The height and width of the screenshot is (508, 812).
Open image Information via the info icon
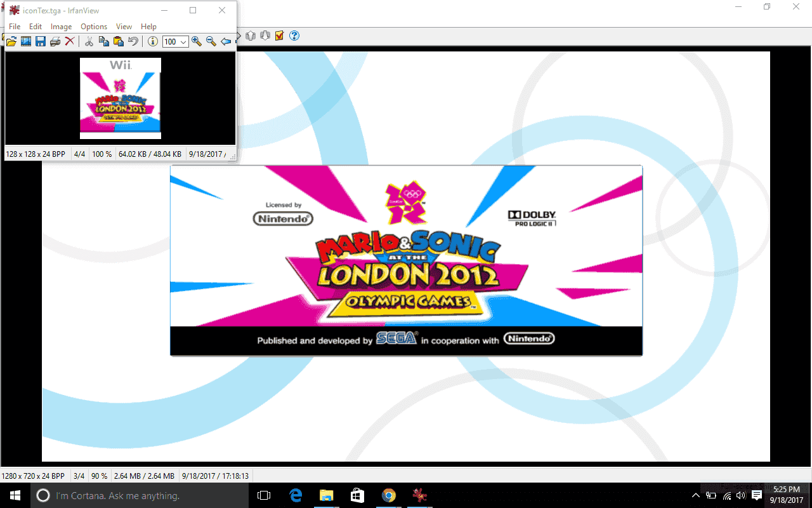(153, 41)
